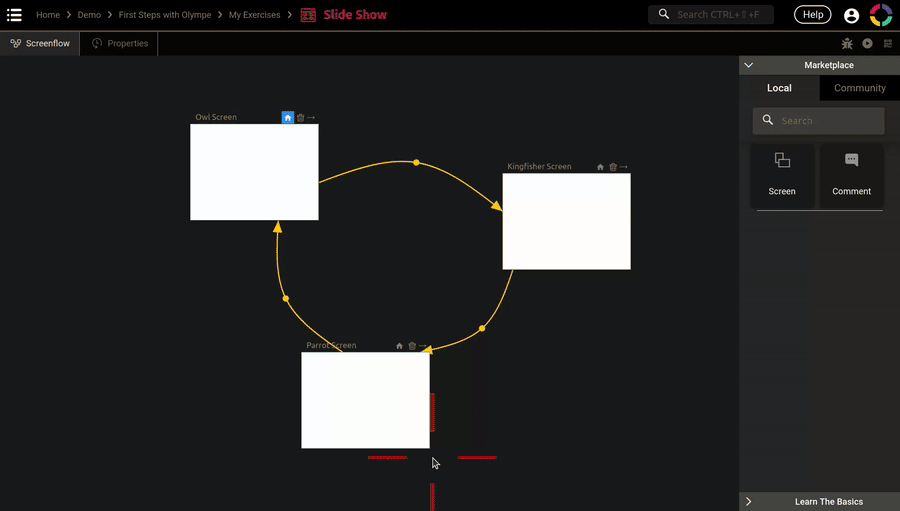Image resolution: width=900 pixels, height=511 pixels.
Task: Select the Comment component in Marketplace
Action: (x=851, y=175)
